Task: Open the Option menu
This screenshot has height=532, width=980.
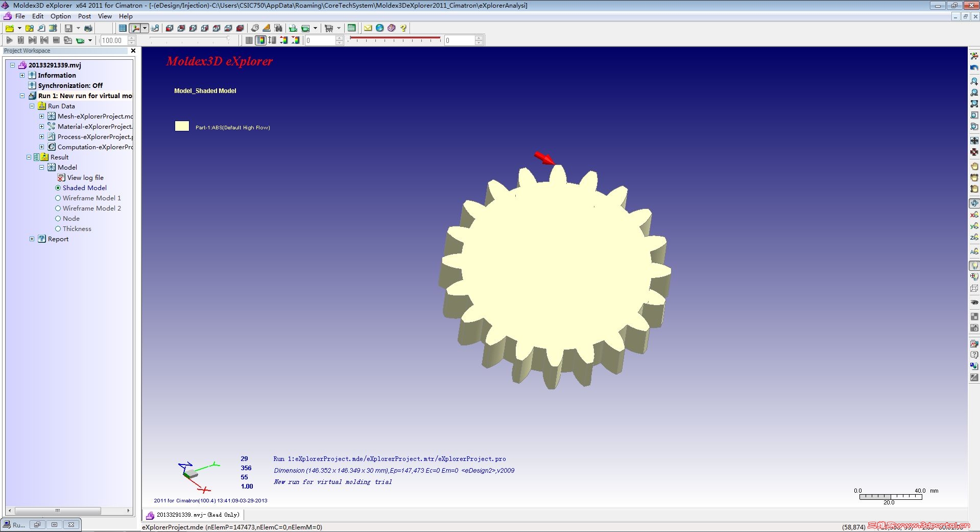Action: (x=61, y=16)
